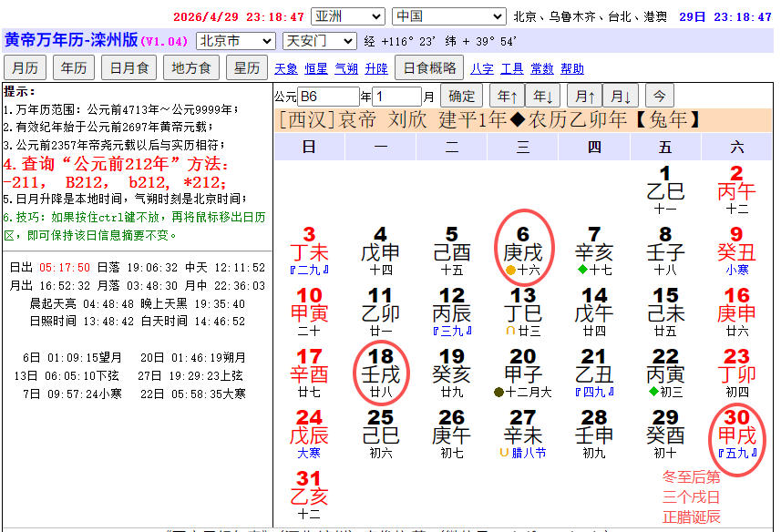Switch to the 月历 tab
This screenshot has height=532, width=781.
25,67
